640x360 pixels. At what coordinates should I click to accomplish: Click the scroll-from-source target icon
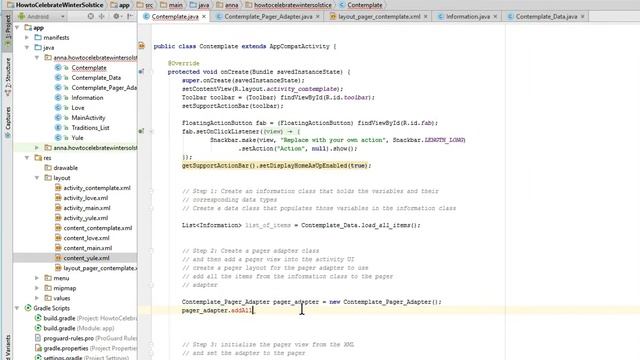tap(91, 16)
